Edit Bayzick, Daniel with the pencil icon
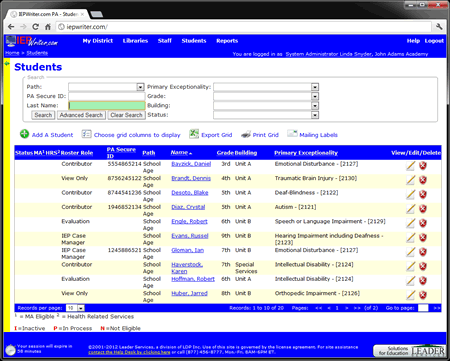450x361 pixels. (411, 165)
